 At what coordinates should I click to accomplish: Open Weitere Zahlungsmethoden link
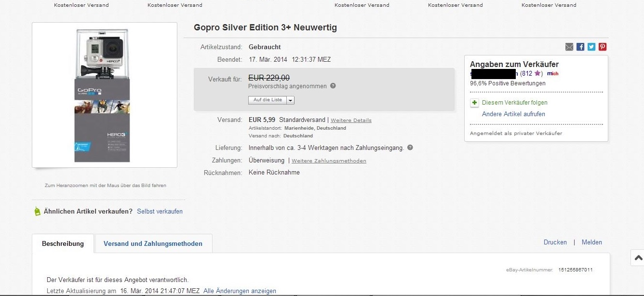click(329, 161)
